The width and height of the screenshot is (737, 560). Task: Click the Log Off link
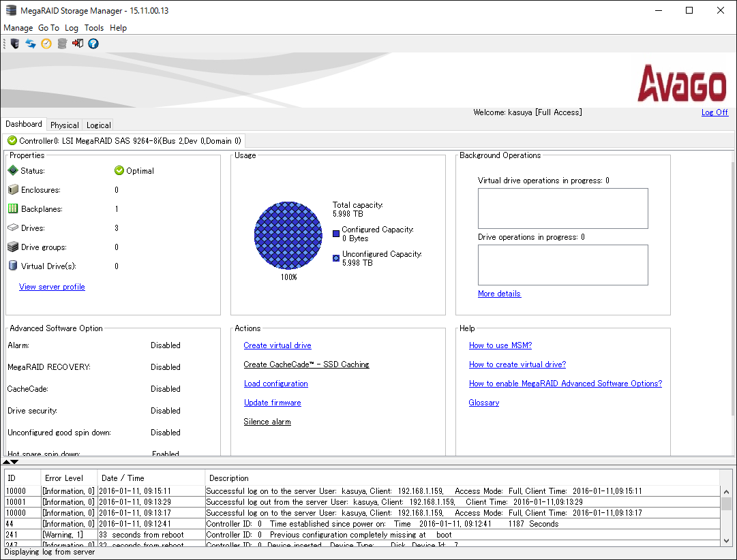(715, 112)
